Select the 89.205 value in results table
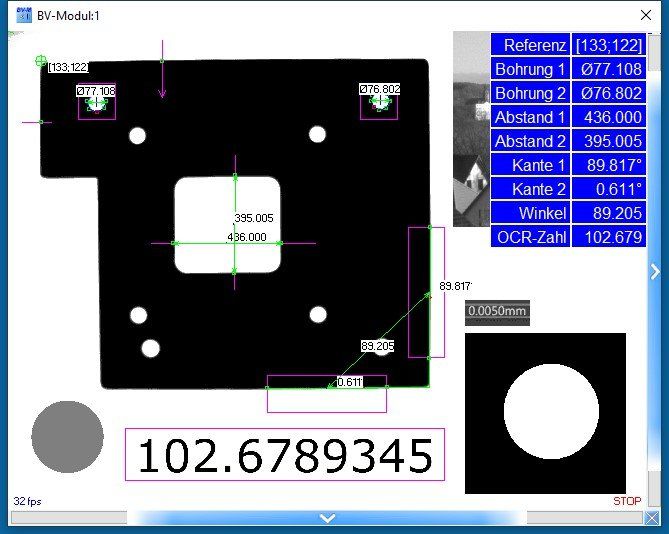Viewport: 669px width, 534px height. click(x=609, y=212)
